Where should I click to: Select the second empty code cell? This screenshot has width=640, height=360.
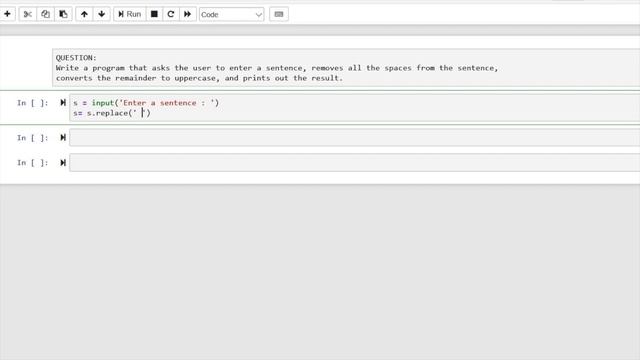tap(354, 138)
